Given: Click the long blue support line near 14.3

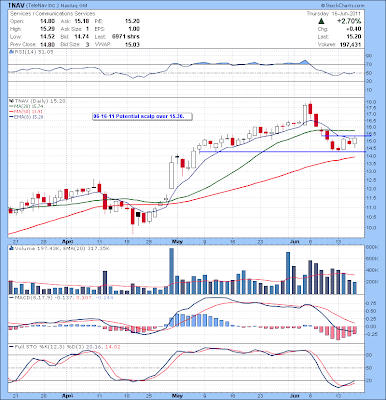Looking at the screenshot, I should (x=282, y=152).
